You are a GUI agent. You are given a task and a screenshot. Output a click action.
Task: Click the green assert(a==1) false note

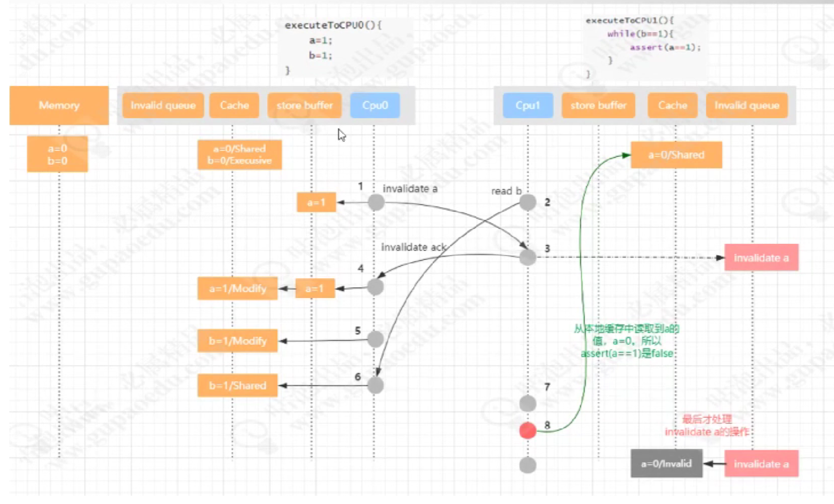point(627,341)
